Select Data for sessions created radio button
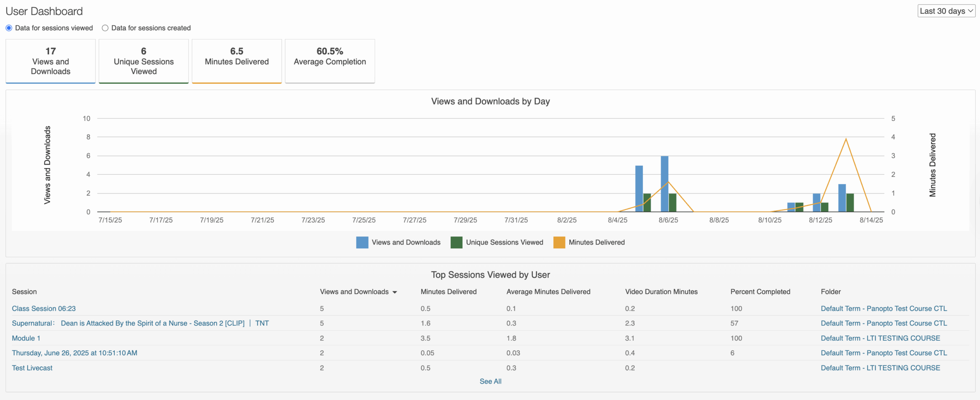Screen dimensions: 980x400 pyautogui.click(x=105, y=28)
